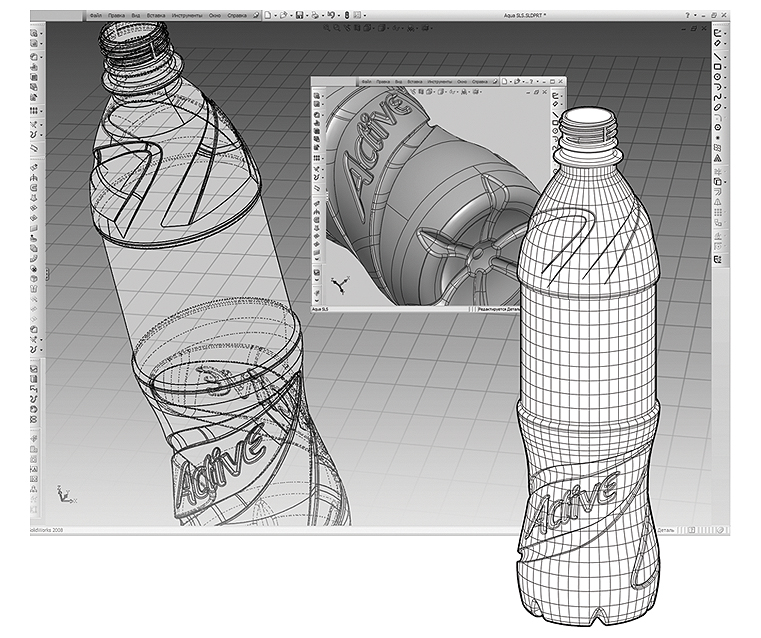Viewport: 761px width, 638px height.
Task: Click Help question mark in inner window
Action: point(531,82)
